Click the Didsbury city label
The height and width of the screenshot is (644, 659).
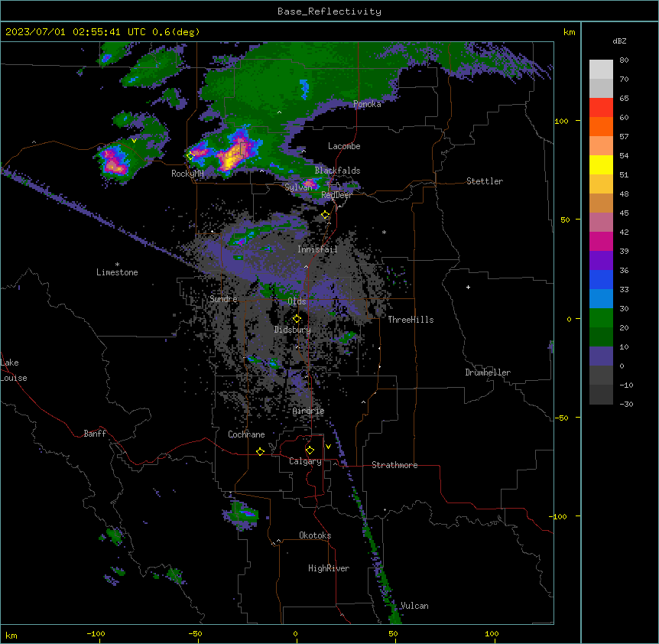click(x=293, y=330)
